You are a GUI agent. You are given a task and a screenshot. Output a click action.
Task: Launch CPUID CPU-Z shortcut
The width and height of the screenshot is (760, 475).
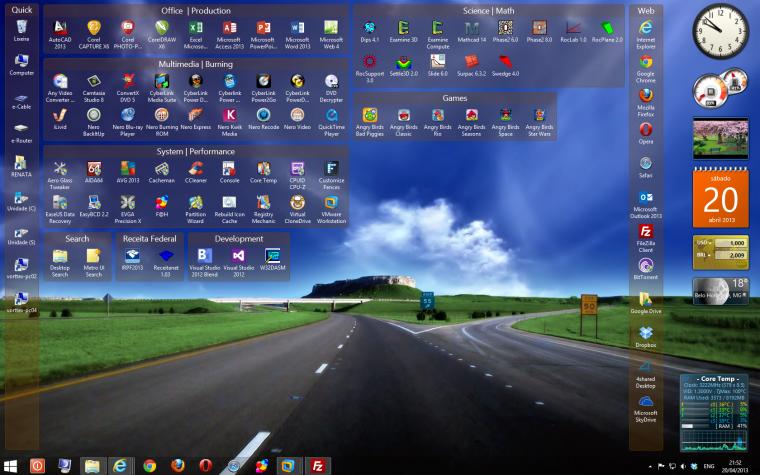(x=297, y=175)
